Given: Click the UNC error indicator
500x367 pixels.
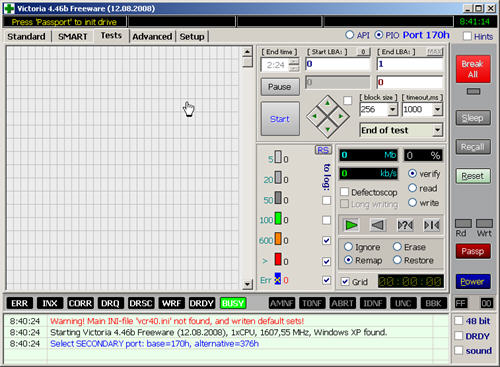Looking at the screenshot, I should [403, 303].
